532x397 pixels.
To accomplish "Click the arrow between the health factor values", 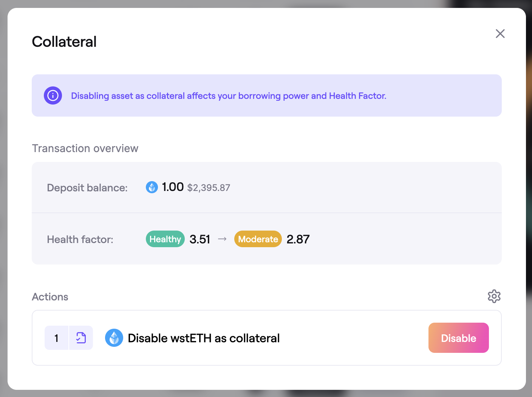I will (x=222, y=239).
